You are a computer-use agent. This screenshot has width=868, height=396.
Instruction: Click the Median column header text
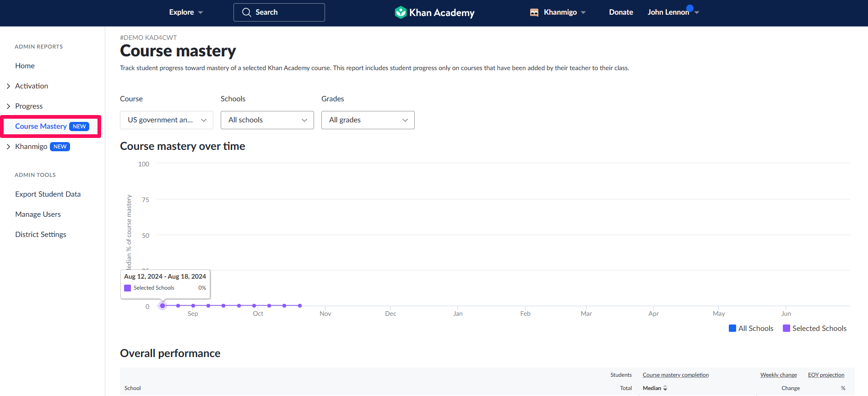coord(652,388)
